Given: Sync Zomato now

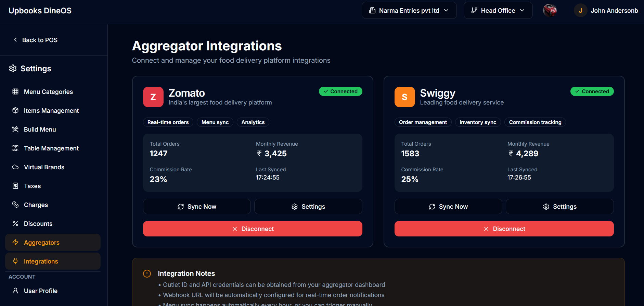Looking at the screenshot, I should pos(197,207).
